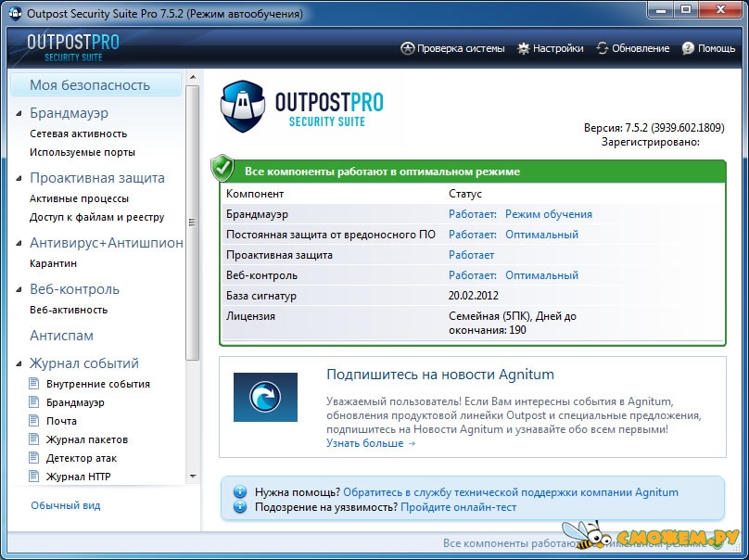
Task: Click the document icon next to Почта
Action: pos(34,421)
